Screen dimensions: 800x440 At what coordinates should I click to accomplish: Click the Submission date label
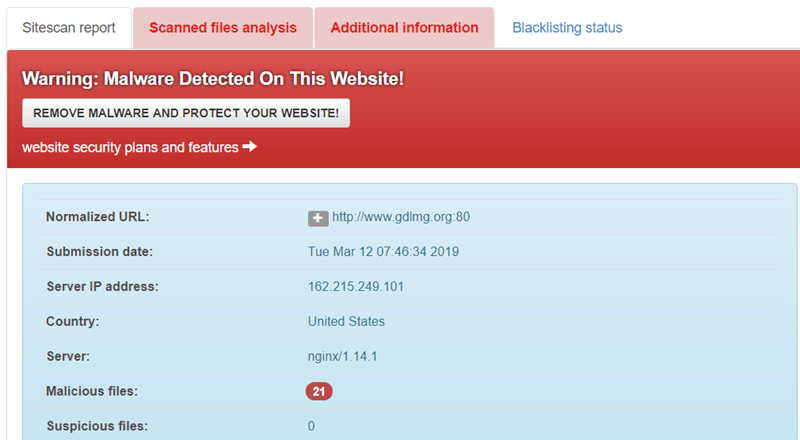coord(99,252)
